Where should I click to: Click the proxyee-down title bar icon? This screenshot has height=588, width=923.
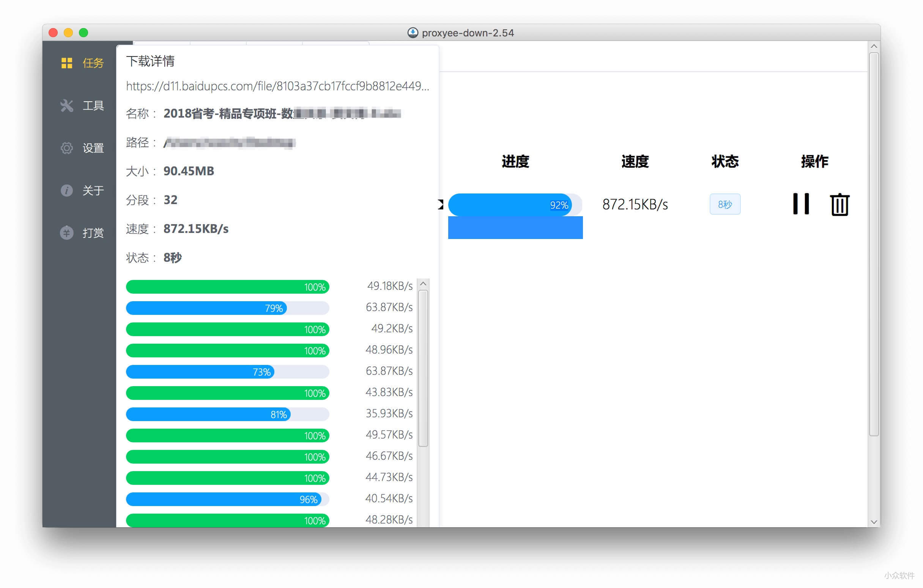point(413,33)
